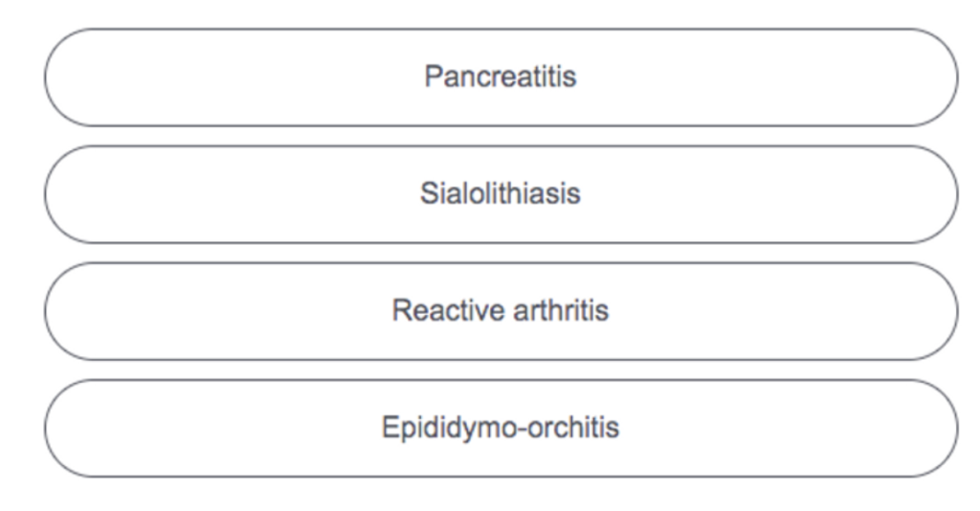Select the rounded Sialolithiasis pill button
The width and height of the screenshot is (980, 511).
coord(501,194)
